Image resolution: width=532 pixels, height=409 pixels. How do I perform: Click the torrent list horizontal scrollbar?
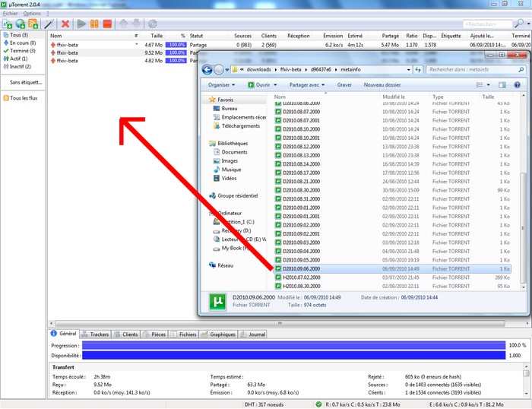click(x=280, y=323)
